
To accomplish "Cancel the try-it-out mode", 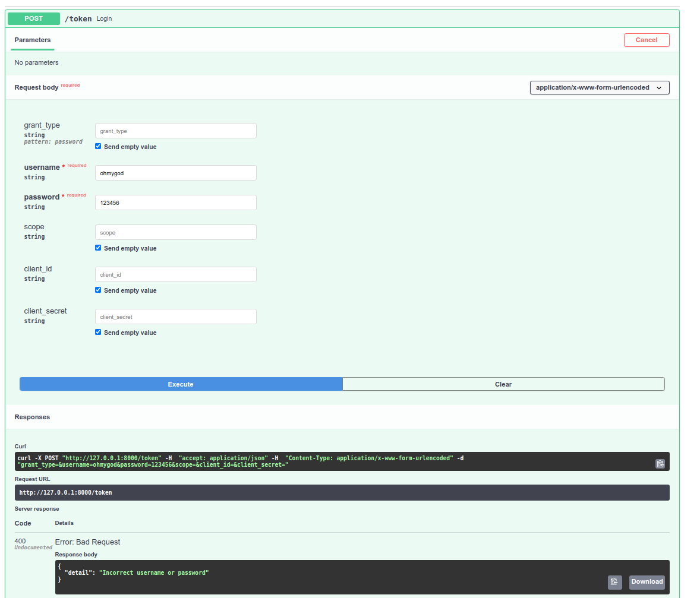I will (646, 40).
